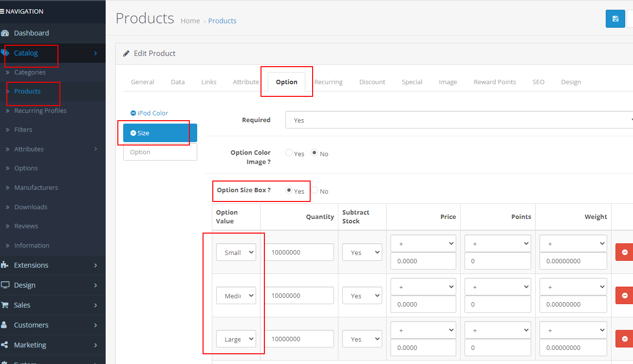The image size is (633, 364).
Task: Expand the Price sign dropdown in first row
Action: tap(423, 243)
